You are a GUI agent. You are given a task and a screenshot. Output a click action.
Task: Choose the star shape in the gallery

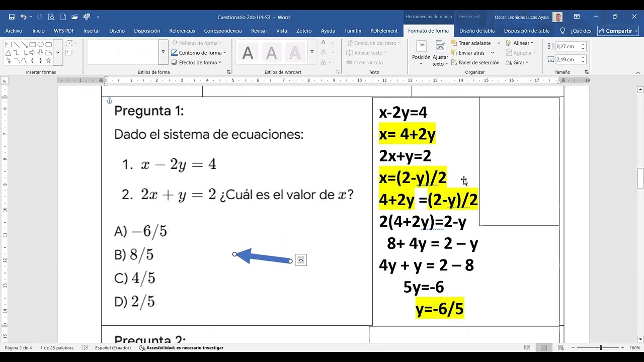48,61
